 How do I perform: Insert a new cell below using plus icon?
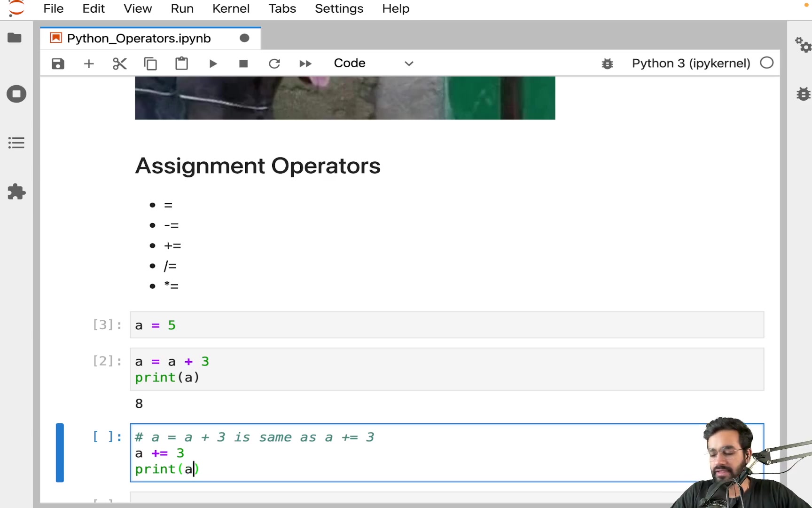click(x=88, y=63)
